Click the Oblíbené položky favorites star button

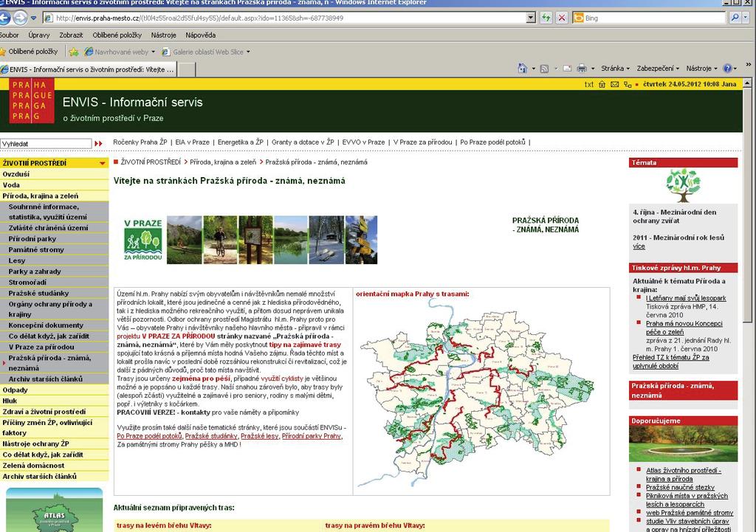[x=29, y=52]
